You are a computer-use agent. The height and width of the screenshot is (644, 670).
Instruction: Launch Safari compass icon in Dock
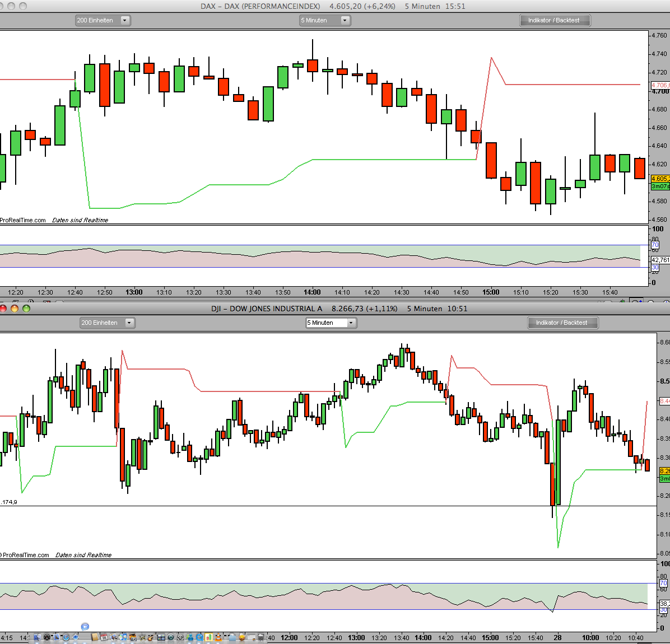click(66, 637)
